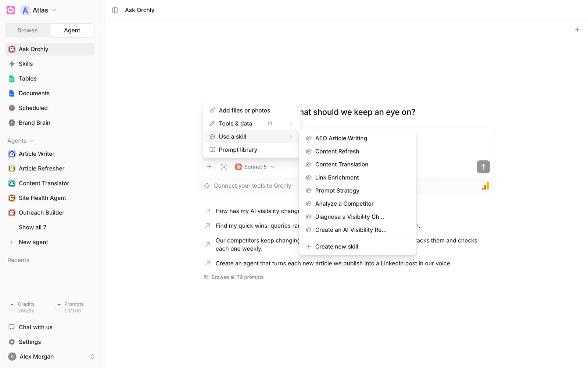This screenshot has height=368, width=588.
Task: Click the Credits 260/5k usage indicator
Action: tap(22, 307)
